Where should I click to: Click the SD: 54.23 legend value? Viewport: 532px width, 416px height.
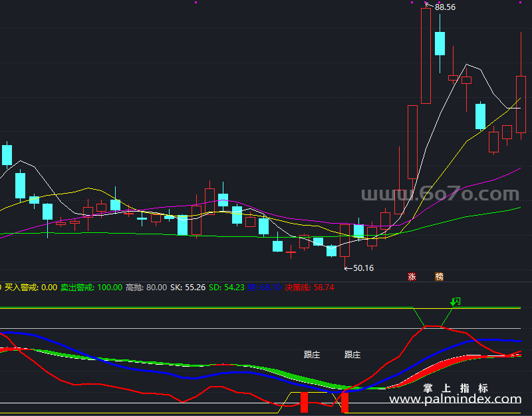point(226,288)
